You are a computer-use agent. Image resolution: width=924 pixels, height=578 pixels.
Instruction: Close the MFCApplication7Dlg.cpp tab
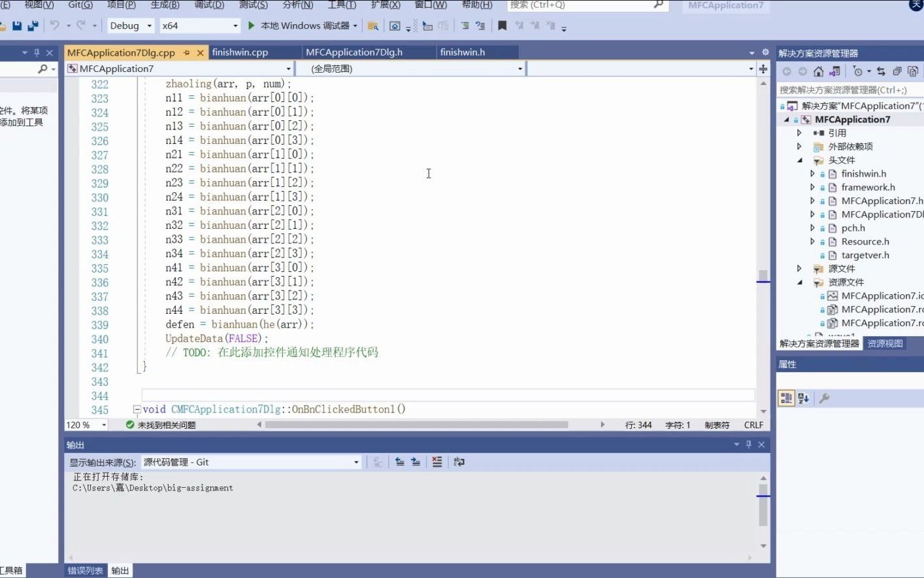(201, 52)
